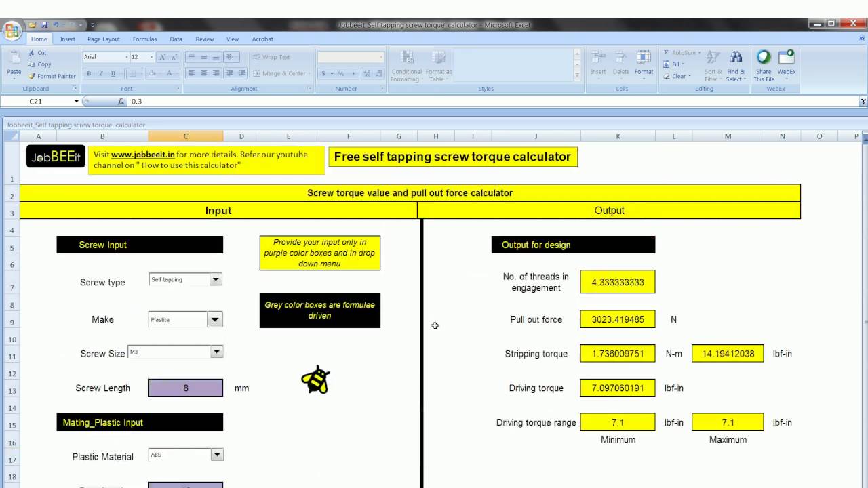Open Format cells menu in Cells group

point(644,65)
